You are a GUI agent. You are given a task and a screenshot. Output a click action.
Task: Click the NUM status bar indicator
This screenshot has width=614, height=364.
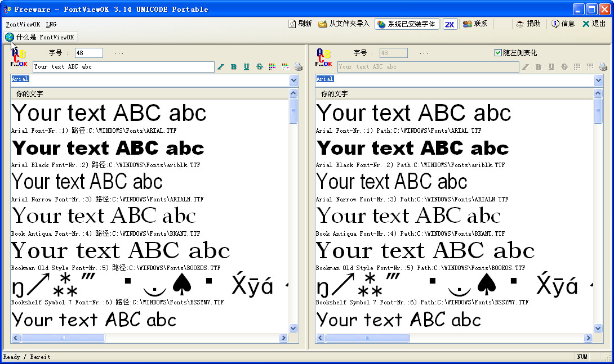tap(582, 357)
